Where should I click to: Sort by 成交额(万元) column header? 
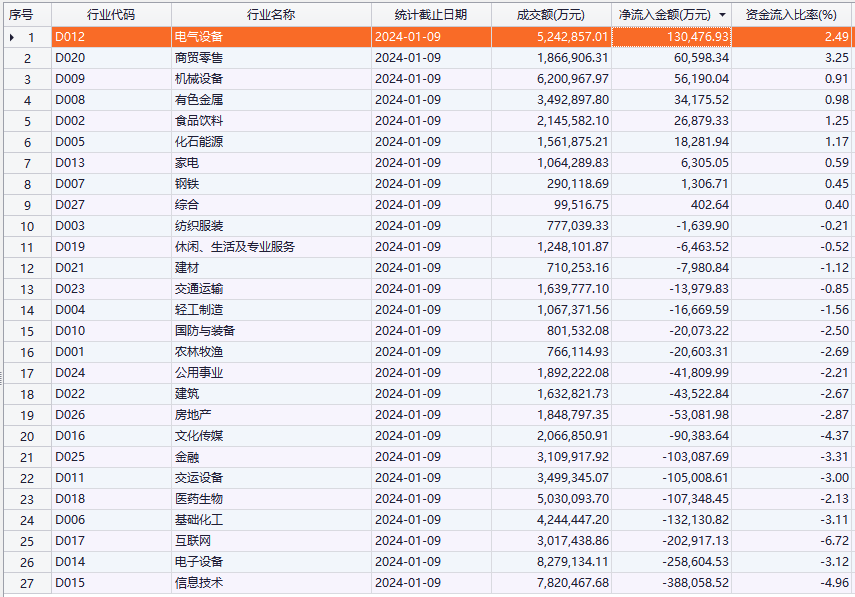(551, 15)
